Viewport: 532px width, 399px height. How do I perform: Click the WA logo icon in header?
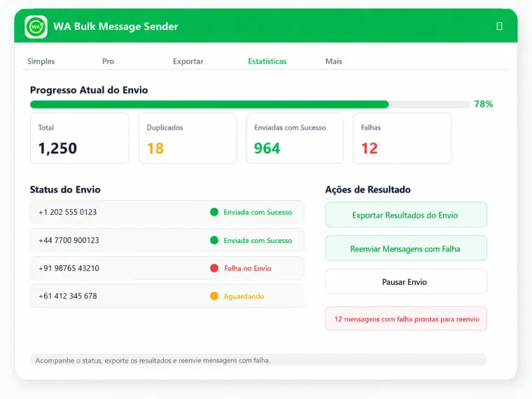[36, 27]
